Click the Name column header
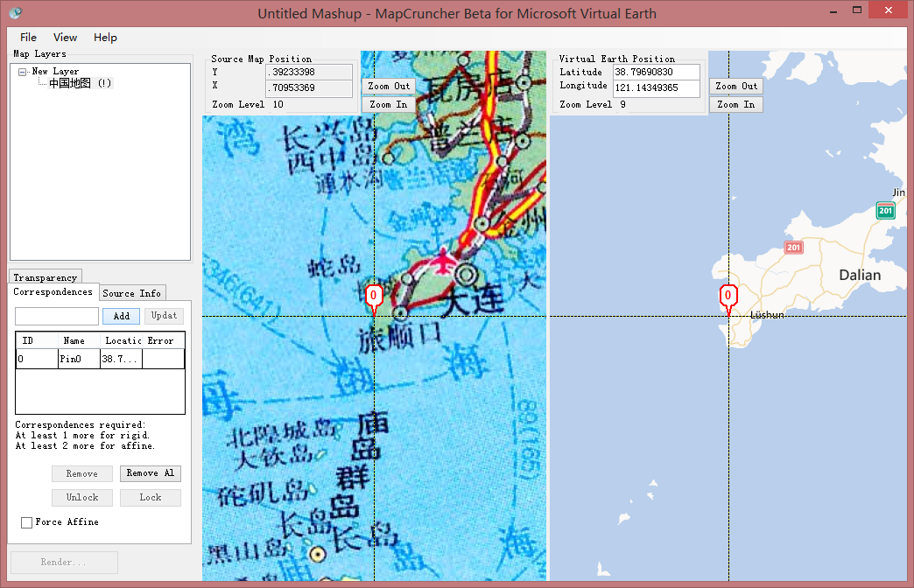This screenshot has height=588, width=914. coord(79,340)
